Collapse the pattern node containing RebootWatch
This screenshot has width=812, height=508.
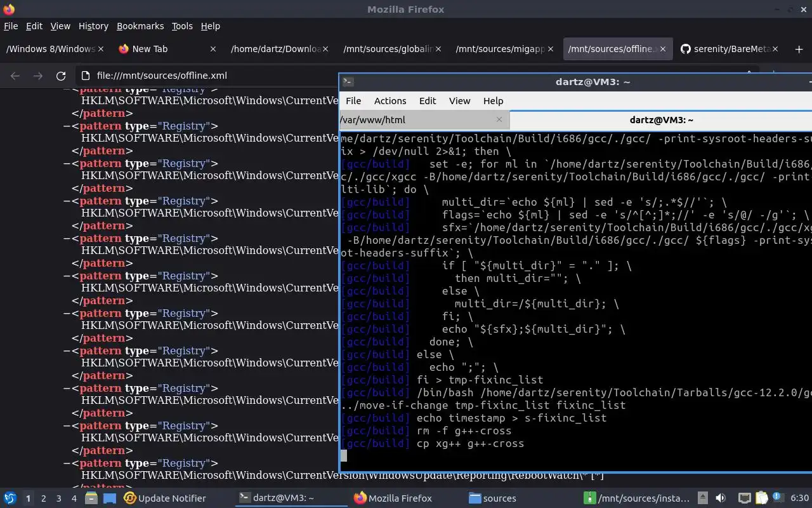(x=66, y=464)
